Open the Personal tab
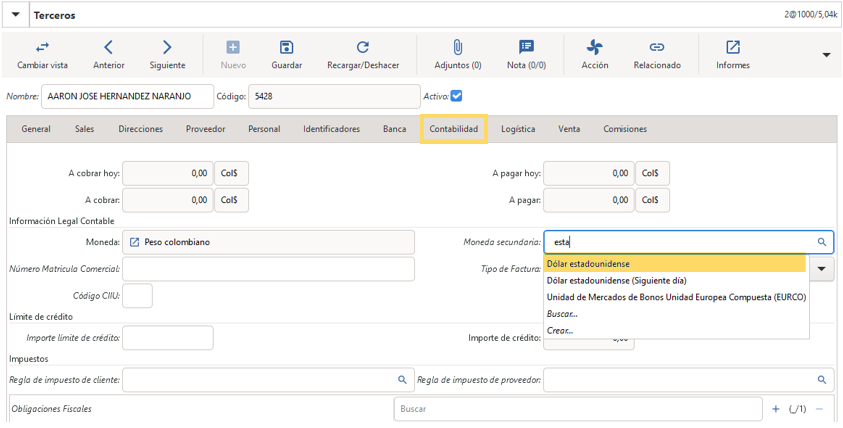 264,129
